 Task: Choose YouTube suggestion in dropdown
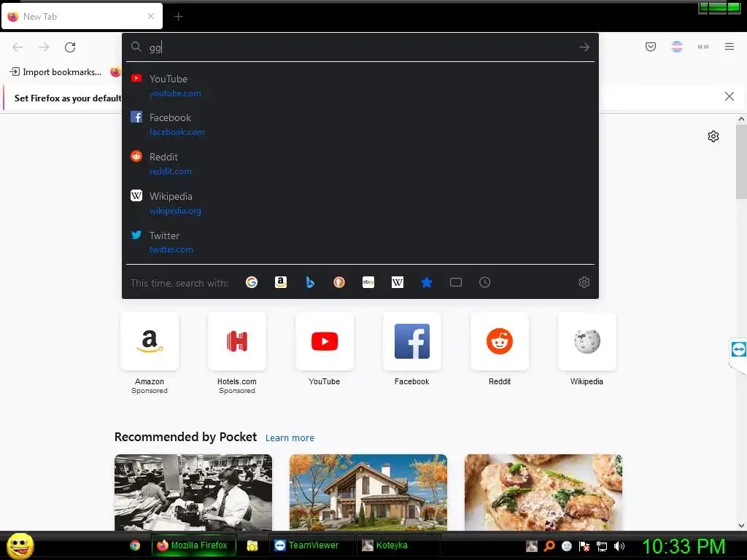tap(360, 86)
